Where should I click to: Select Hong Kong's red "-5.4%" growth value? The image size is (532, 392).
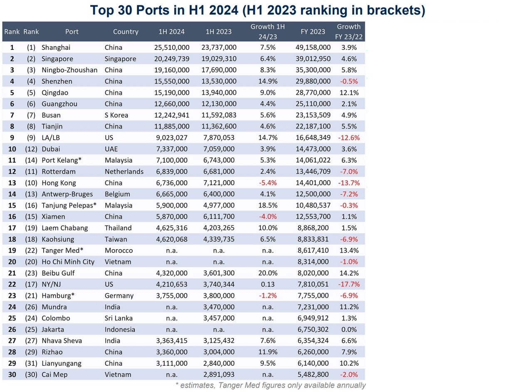coord(267,183)
